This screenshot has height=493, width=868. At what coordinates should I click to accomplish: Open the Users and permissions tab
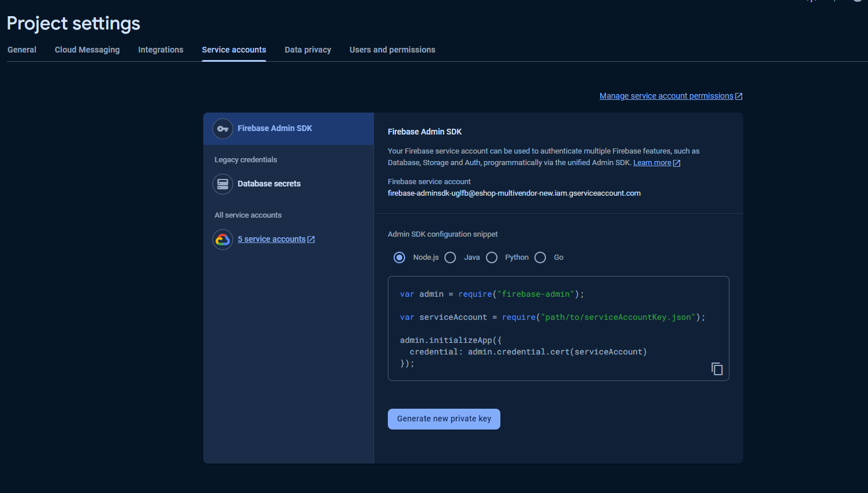(392, 50)
